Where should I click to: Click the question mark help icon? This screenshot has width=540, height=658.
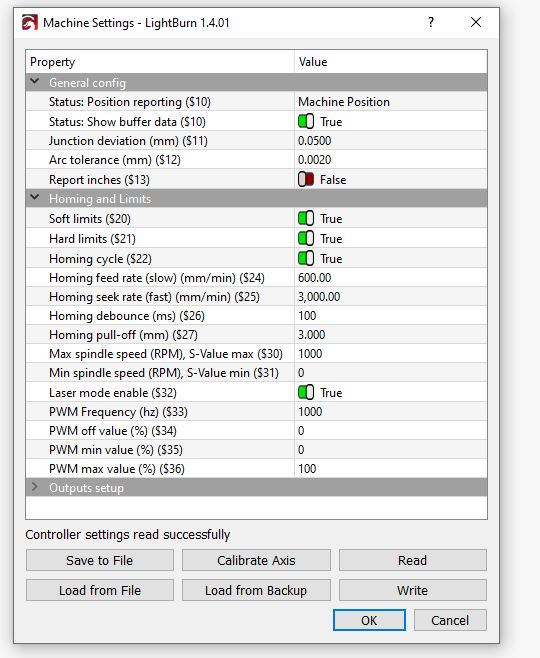point(430,22)
